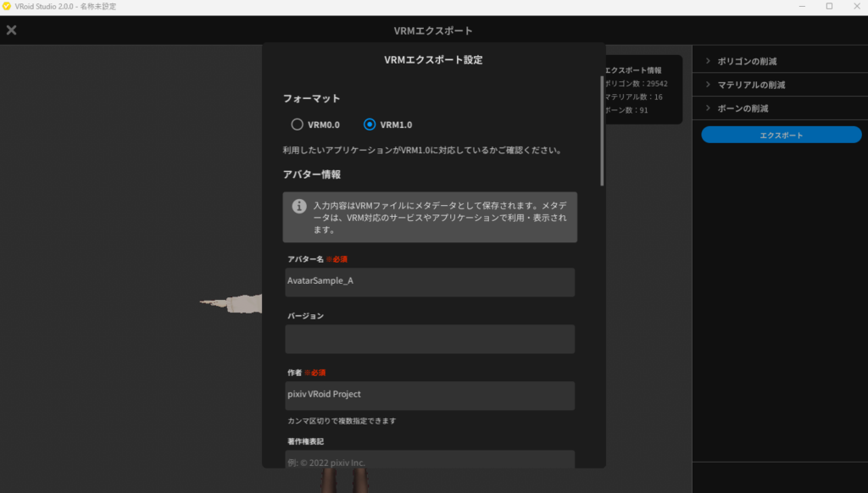This screenshot has width=868, height=493.
Task: Click the chevron icon beside ポリゴンの削減
Action: point(708,62)
